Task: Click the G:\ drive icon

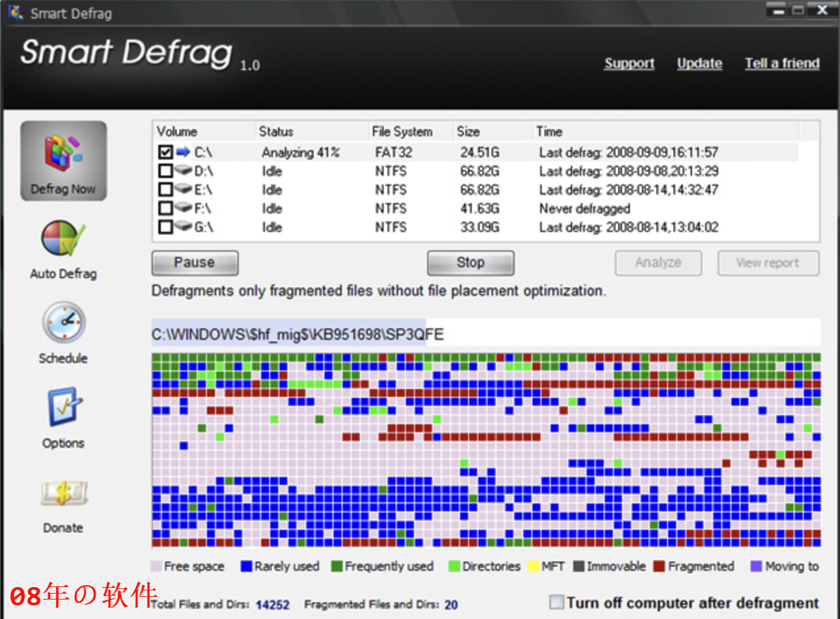Action: [x=183, y=227]
